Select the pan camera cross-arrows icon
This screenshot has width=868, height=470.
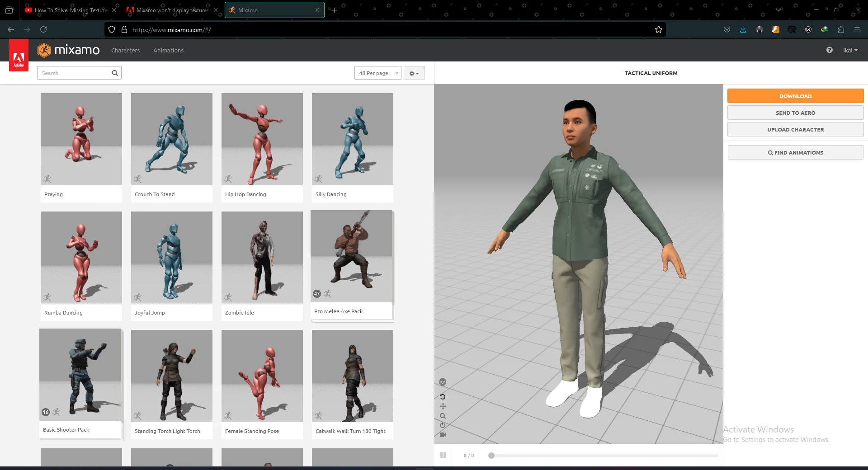point(443,406)
